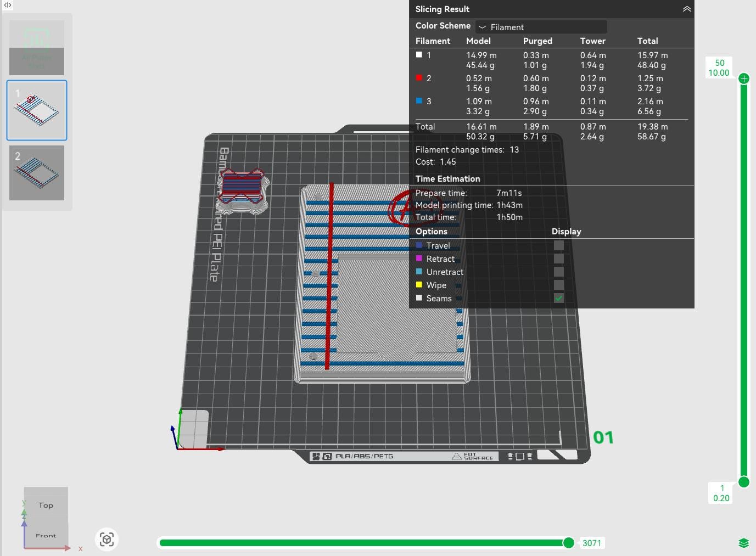Image resolution: width=756 pixels, height=556 pixels.
Task: Click the total 58.67 g value
Action: [x=652, y=137]
